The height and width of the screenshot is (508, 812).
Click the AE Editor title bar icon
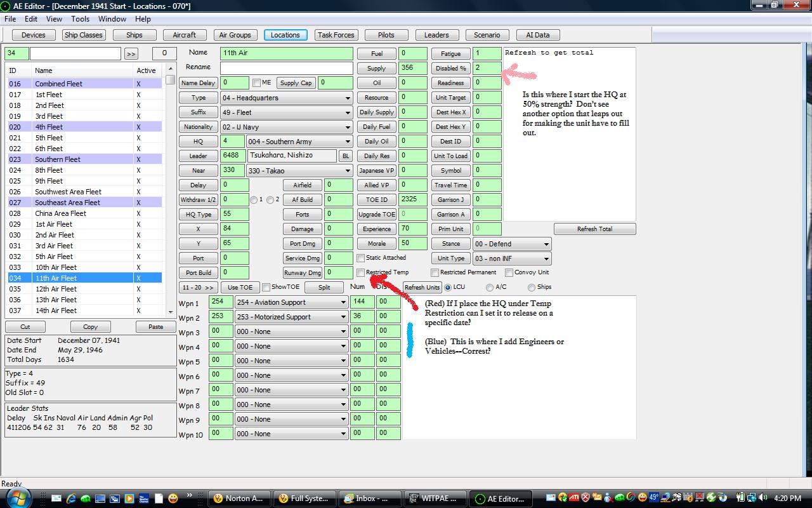tap(6, 6)
